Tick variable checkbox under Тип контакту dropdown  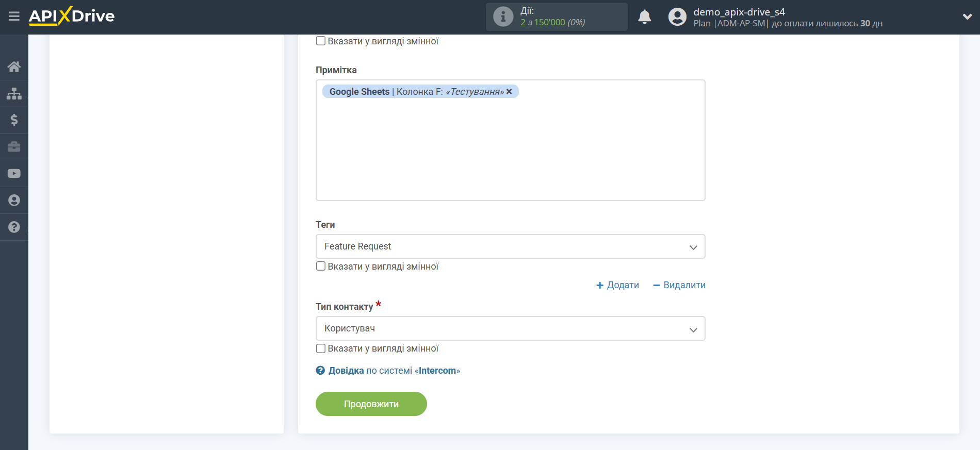[x=321, y=348]
